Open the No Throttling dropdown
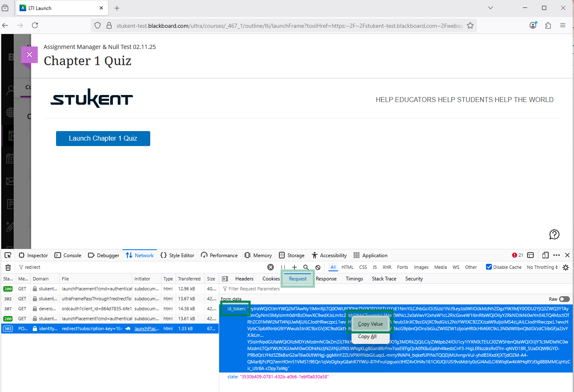Image resolution: width=574 pixels, height=392 pixels. click(542, 267)
